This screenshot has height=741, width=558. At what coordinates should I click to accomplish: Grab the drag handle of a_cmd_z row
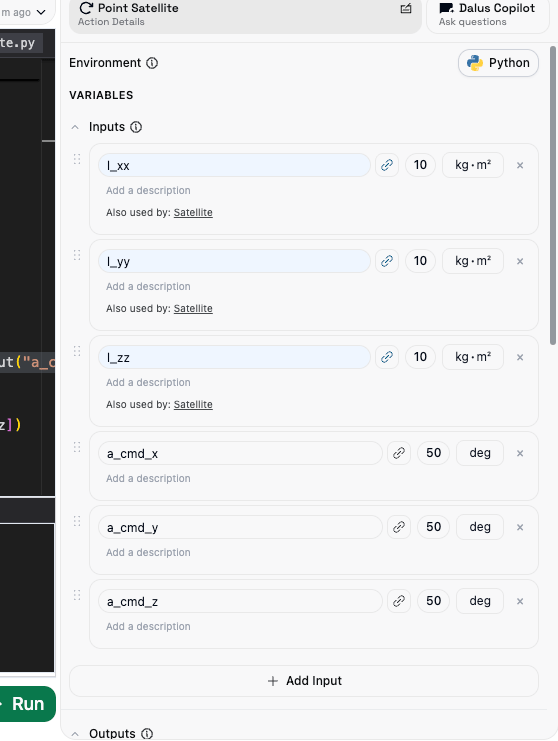(77, 595)
